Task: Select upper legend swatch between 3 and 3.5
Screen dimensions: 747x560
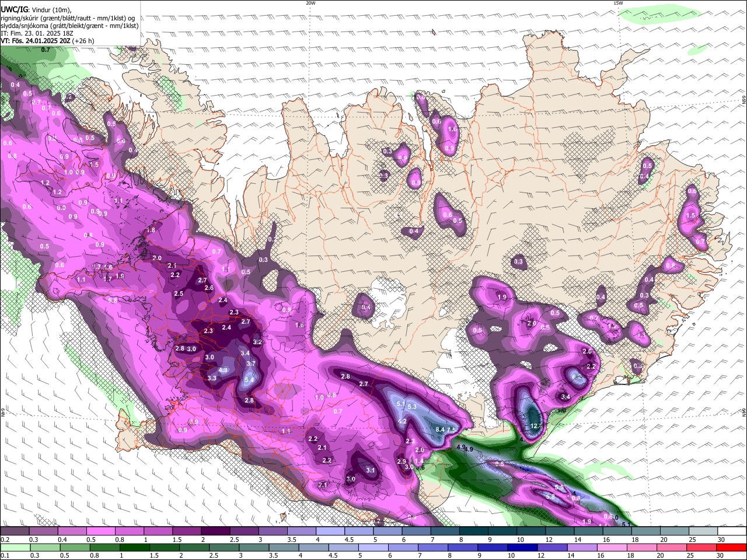Action: pos(272,531)
